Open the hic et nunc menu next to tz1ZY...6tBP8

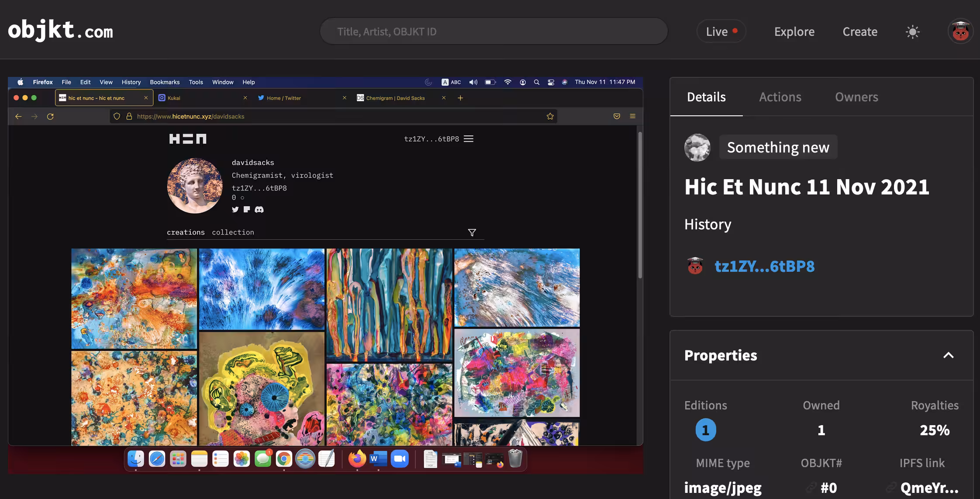pos(469,139)
